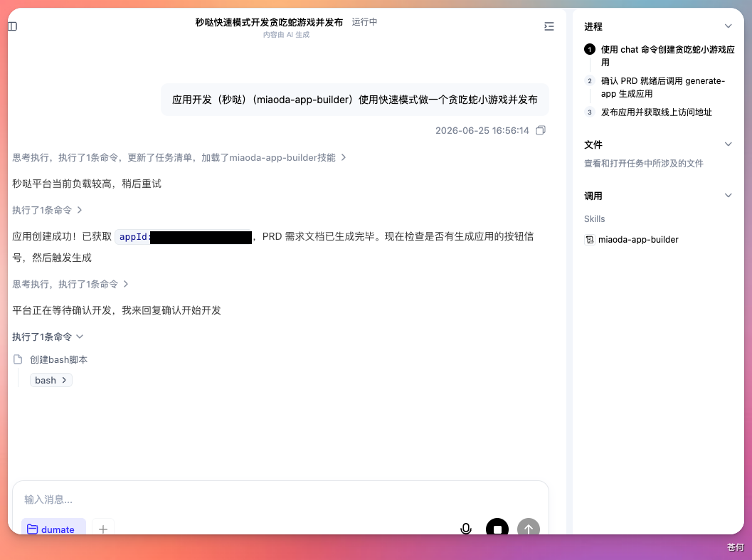The width and height of the screenshot is (752, 560).
Task: Click timestamp 2026-06-25 16:56:14
Action: [x=482, y=130]
